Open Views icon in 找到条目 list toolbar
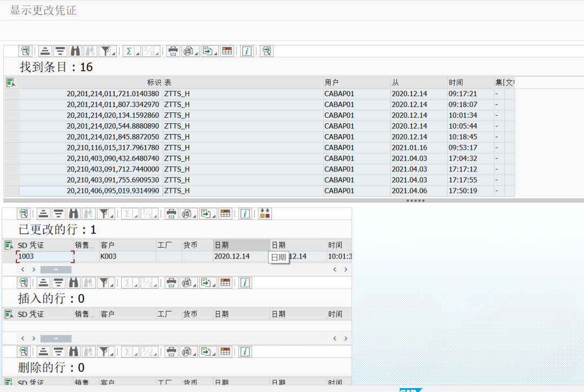The width and height of the screenshot is (584, 392). tap(189, 51)
